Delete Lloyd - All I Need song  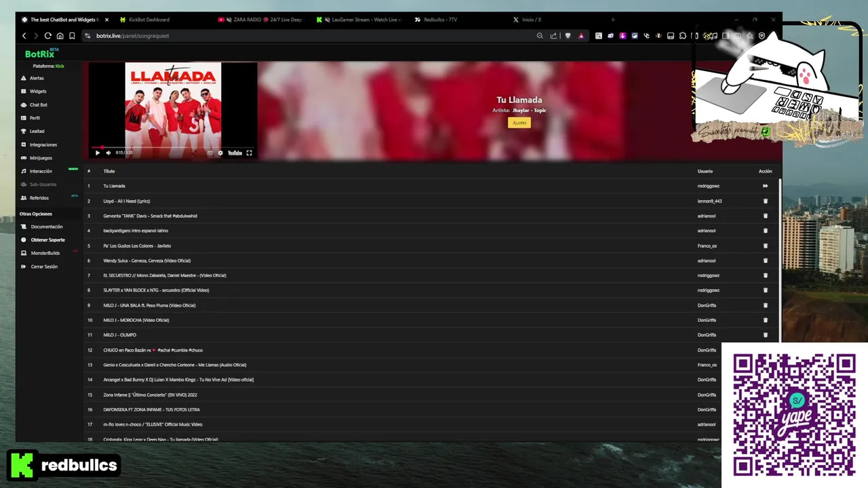click(x=765, y=201)
